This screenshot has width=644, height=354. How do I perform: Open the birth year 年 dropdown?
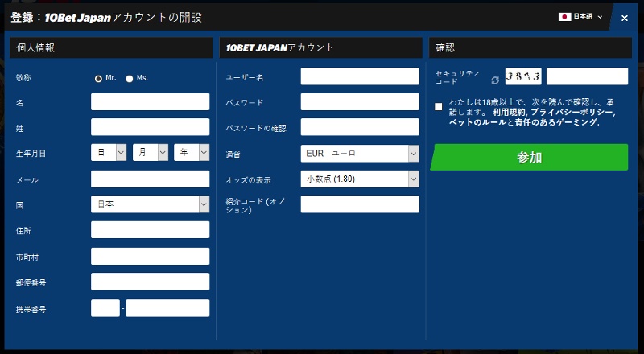192,152
